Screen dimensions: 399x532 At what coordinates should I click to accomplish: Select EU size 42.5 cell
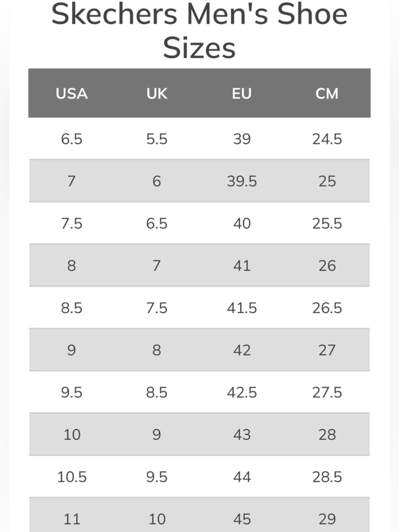pyautogui.click(x=242, y=393)
